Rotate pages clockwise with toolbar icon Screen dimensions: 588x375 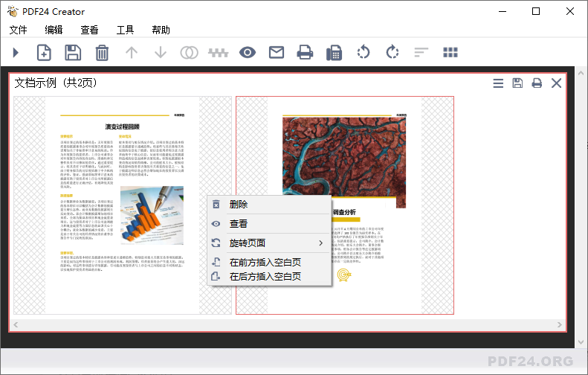(392, 52)
